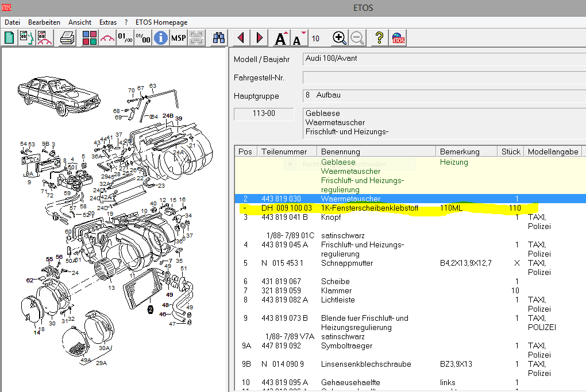
Task: Click the Teilenummer column header
Action: coord(287,152)
